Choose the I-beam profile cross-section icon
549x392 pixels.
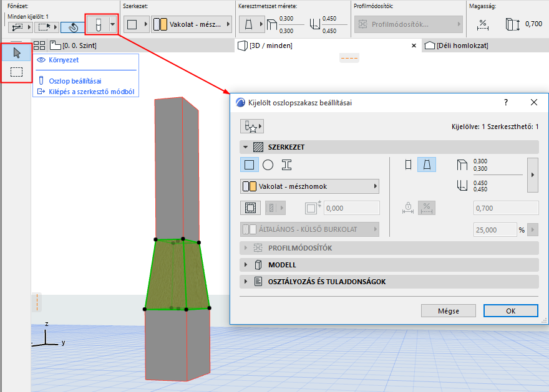coord(287,165)
